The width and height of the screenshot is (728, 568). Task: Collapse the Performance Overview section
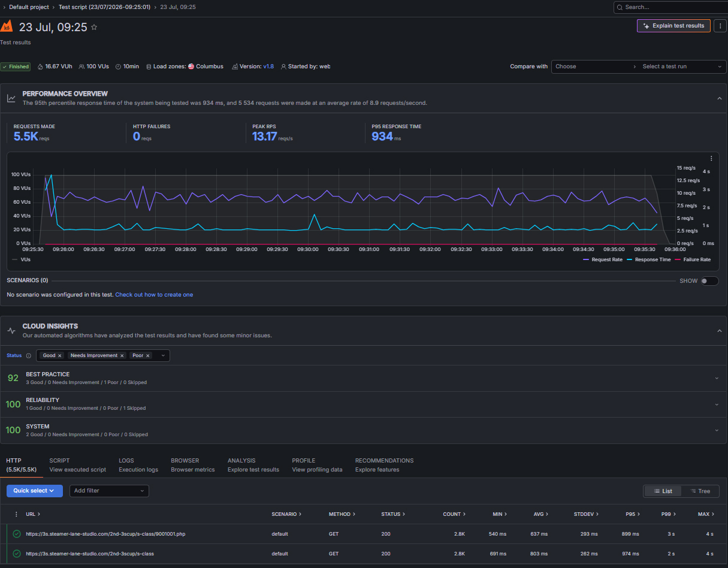[718, 98]
